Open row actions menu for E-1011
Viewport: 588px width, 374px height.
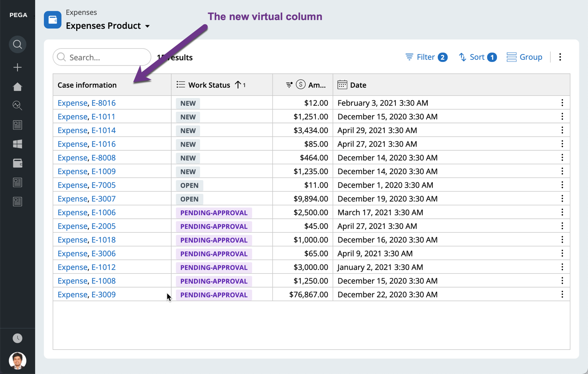(x=562, y=117)
